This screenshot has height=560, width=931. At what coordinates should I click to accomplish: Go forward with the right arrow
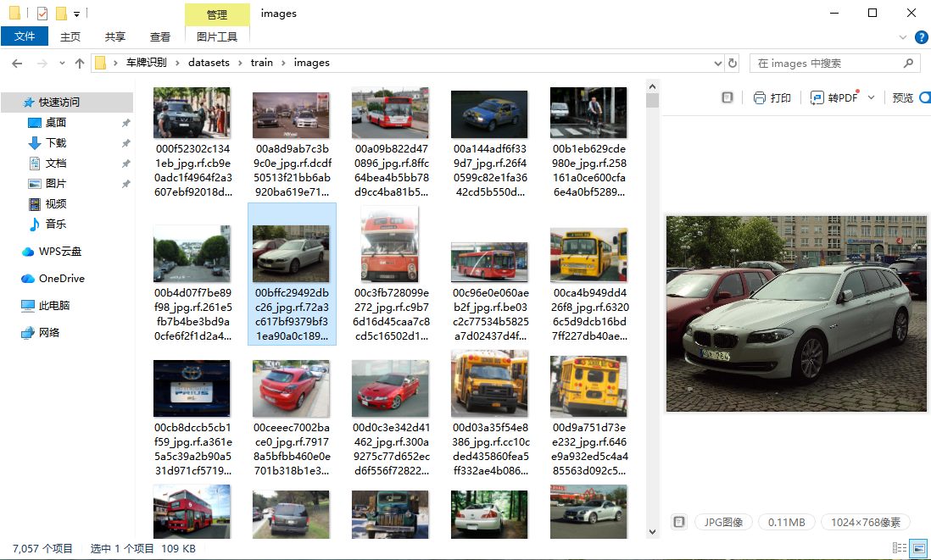coord(42,63)
